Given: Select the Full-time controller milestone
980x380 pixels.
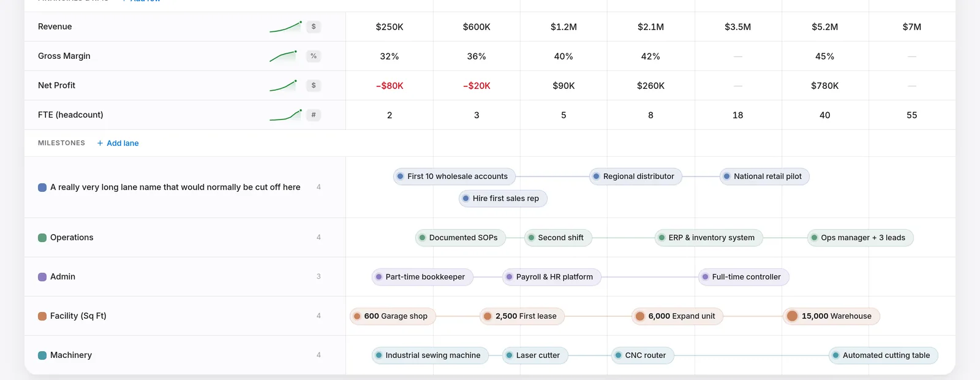Looking at the screenshot, I should pyautogui.click(x=744, y=277).
